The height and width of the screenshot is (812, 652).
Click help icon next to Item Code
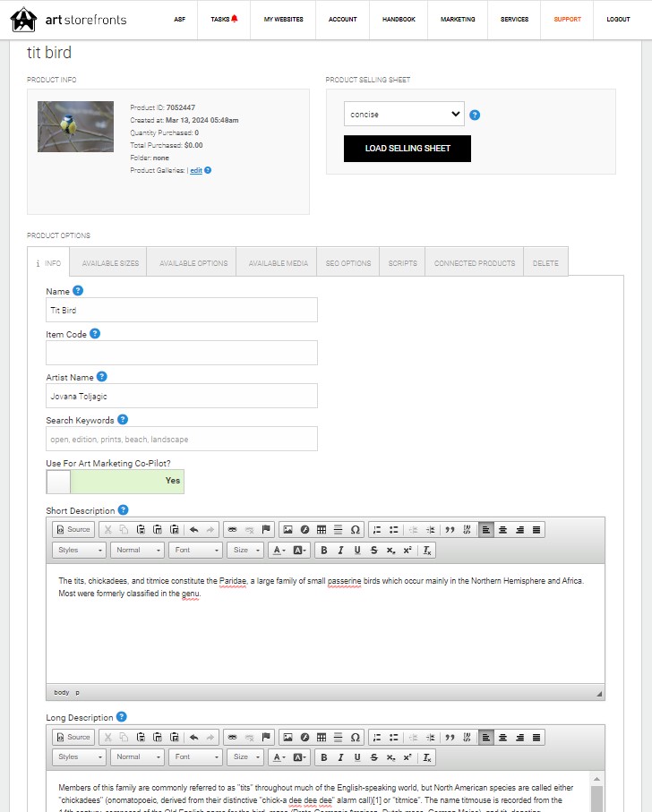[95, 334]
